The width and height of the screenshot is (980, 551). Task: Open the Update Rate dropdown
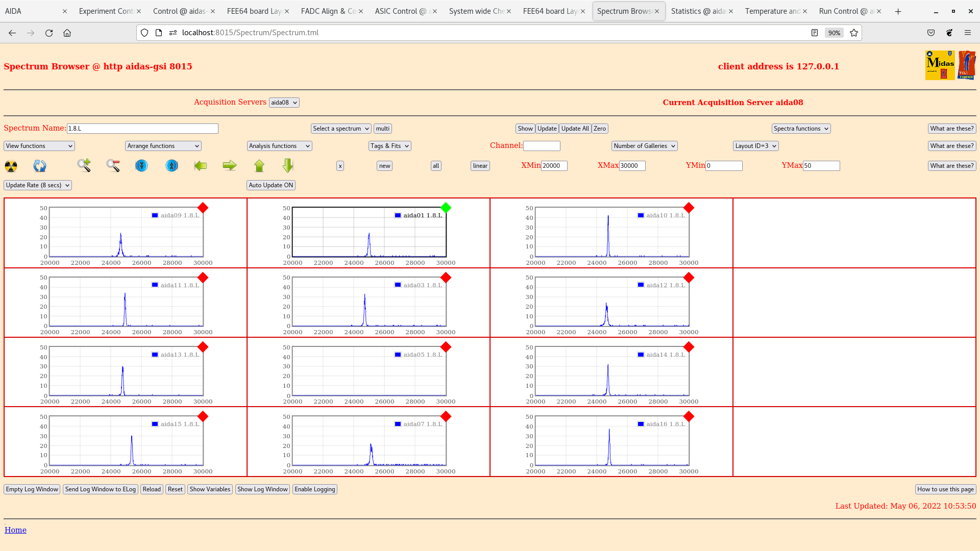[38, 185]
